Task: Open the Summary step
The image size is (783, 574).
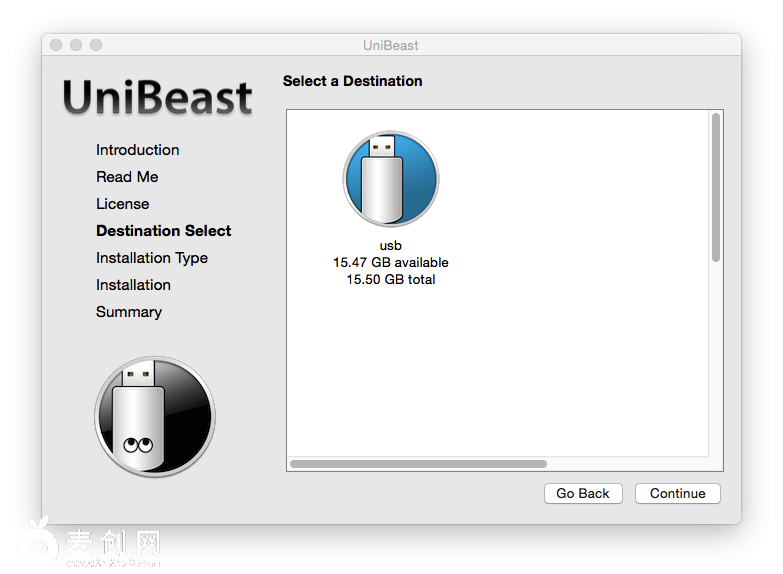Action: pyautogui.click(x=129, y=312)
